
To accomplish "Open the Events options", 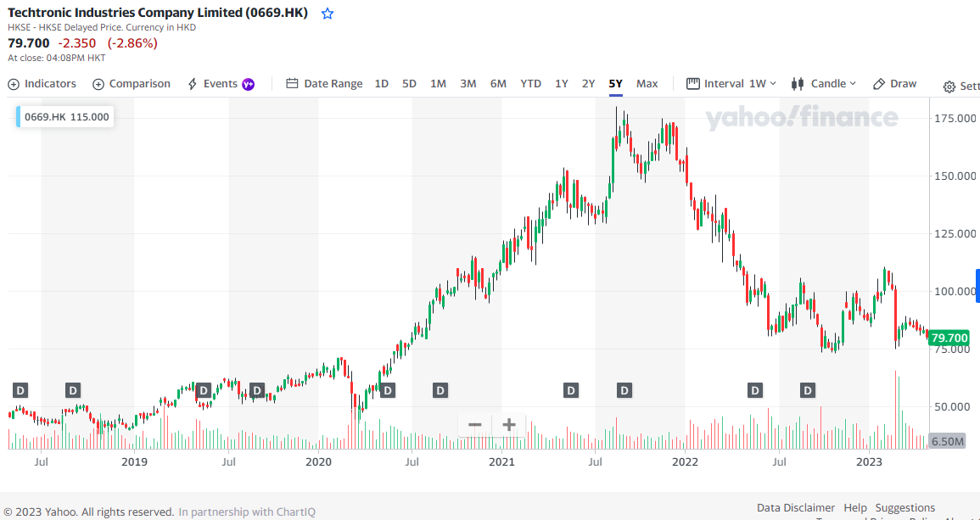I will 214,84.
